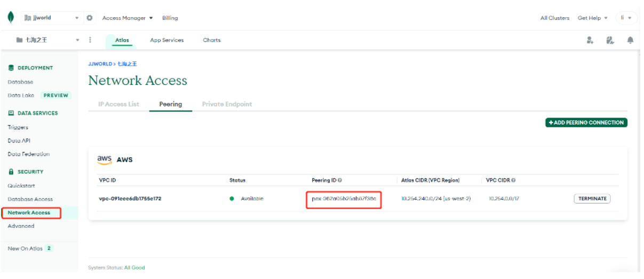Open the alerts bell icon
The height and width of the screenshot is (279, 644).
(630, 40)
